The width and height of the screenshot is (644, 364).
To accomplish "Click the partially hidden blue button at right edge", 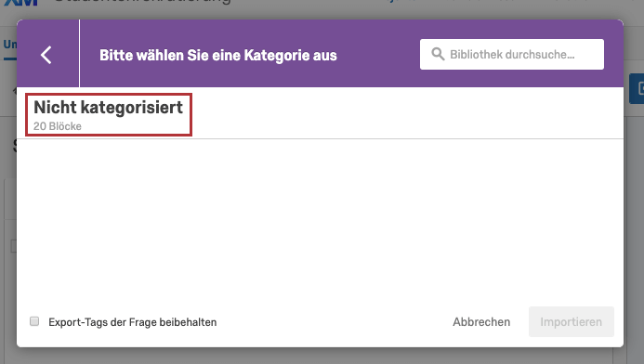I will (x=637, y=88).
